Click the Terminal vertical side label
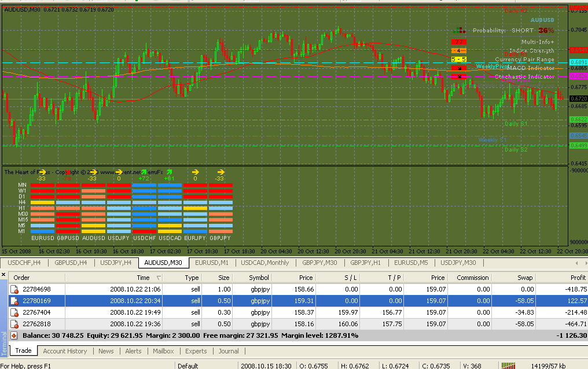 [x=4, y=344]
